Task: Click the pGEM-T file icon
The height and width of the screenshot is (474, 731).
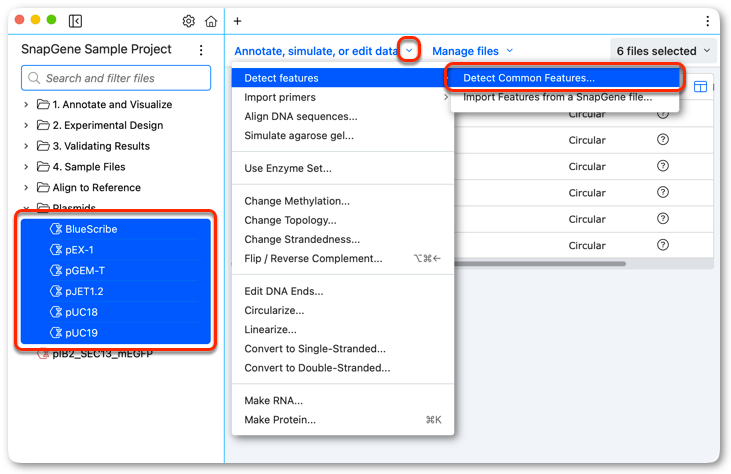Action: 56,270
